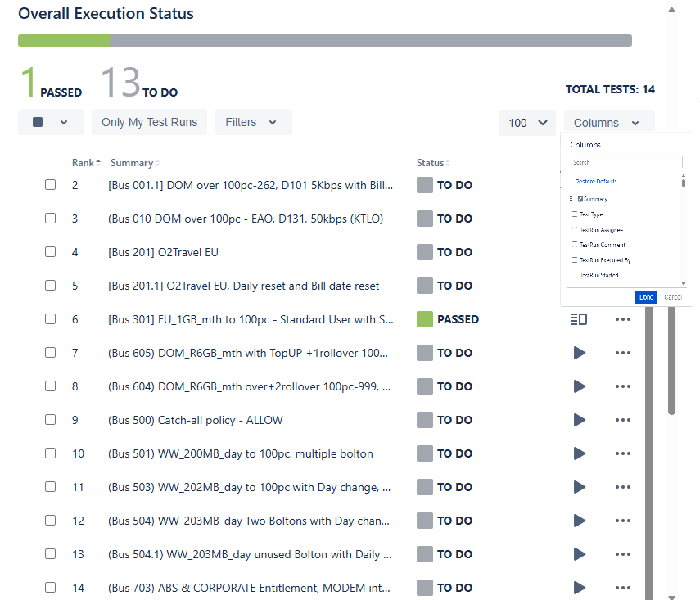Image resolution: width=700 pixels, height=600 pixels.
Task: Open three-dot menu for Bus 501 row
Action: [623, 453]
